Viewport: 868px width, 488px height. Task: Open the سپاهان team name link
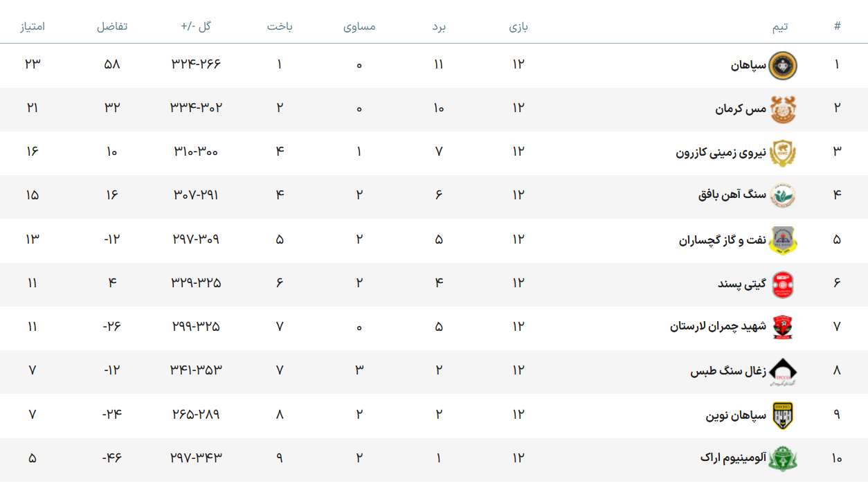(749, 66)
